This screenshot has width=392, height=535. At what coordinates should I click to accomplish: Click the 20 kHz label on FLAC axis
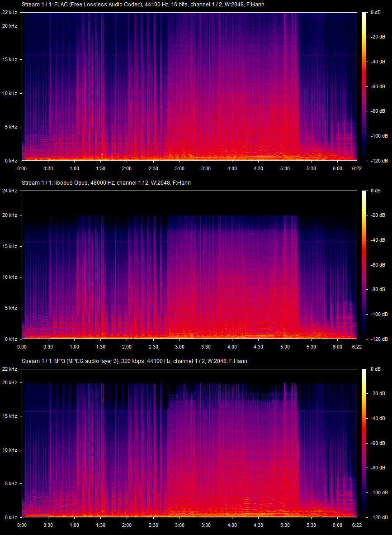click(x=9, y=26)
